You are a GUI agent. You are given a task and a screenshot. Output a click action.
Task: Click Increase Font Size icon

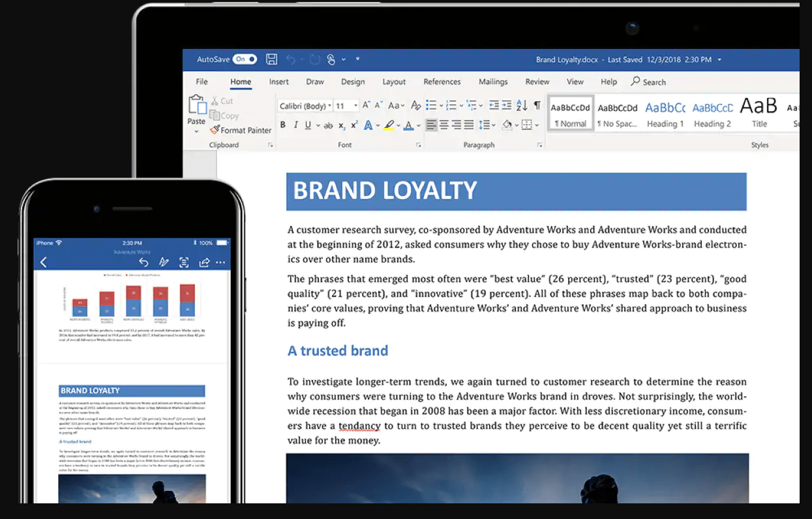coord(367,105)
